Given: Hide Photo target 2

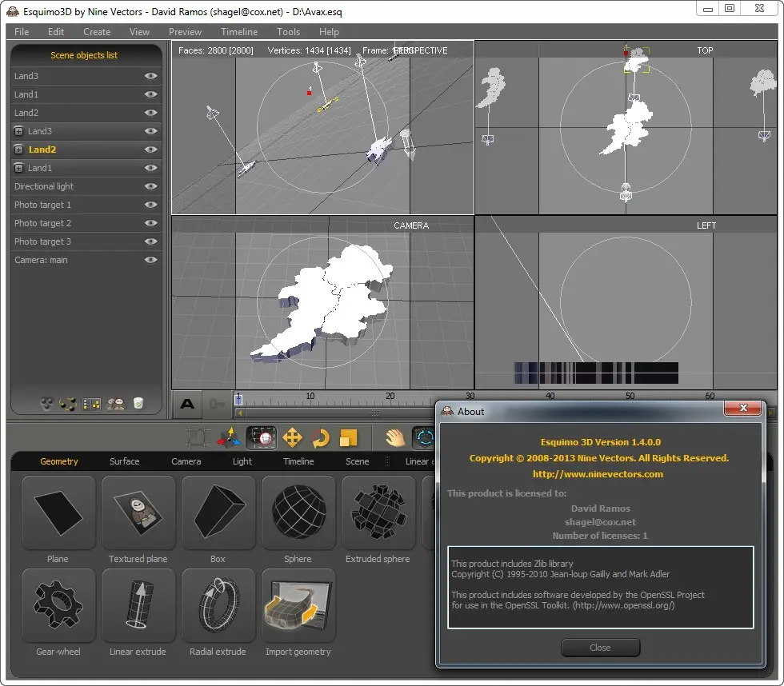Looking at the screenshot, I should [x=151, y=223].
